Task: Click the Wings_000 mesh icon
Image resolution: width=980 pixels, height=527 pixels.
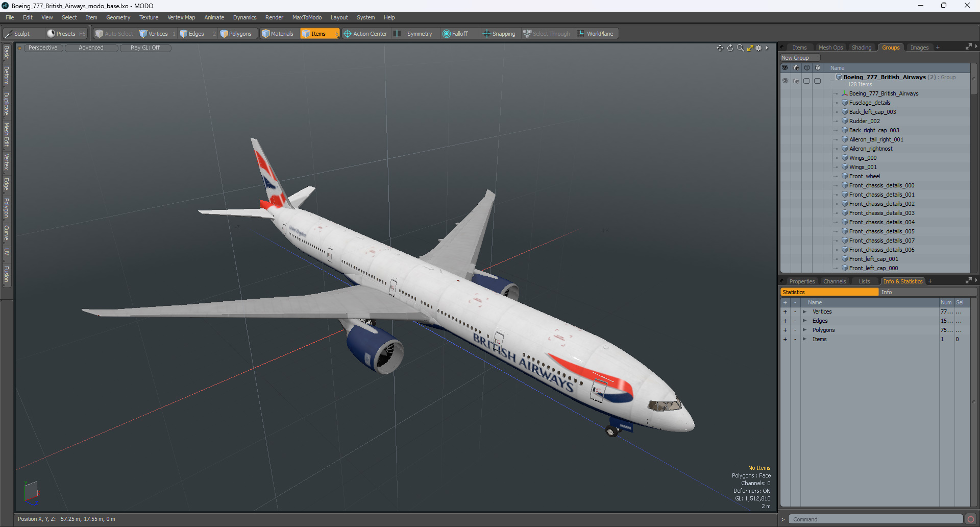Action: [845, 158]
